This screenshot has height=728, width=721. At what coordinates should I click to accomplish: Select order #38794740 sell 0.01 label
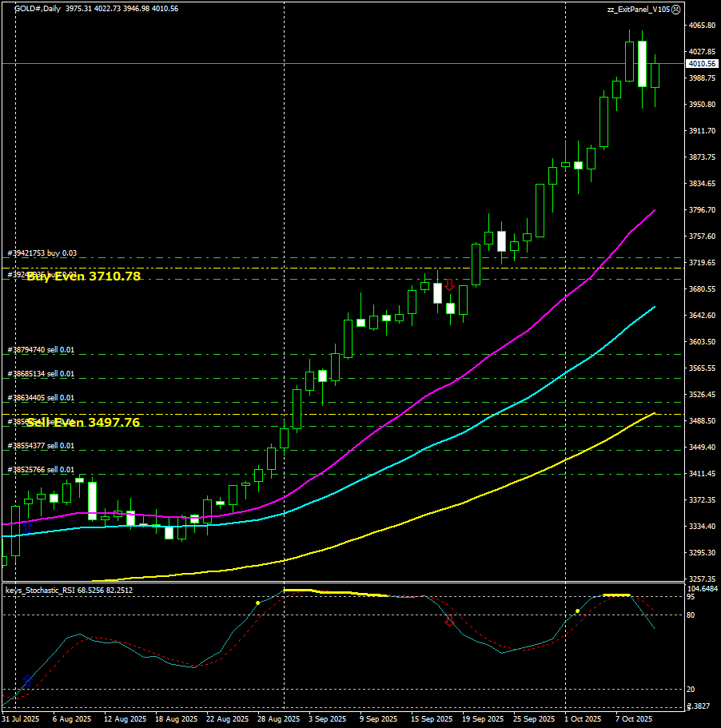(41, 350)
